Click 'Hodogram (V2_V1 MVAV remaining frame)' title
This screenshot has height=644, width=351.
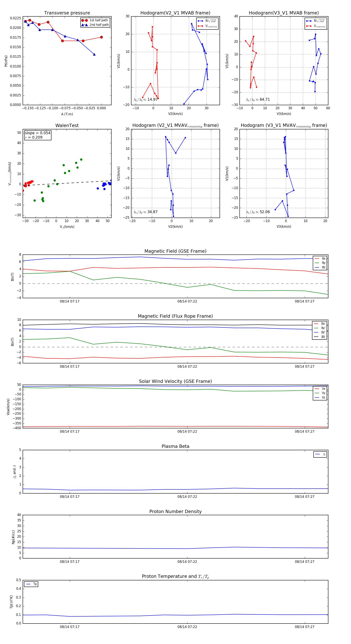(175, 125)
